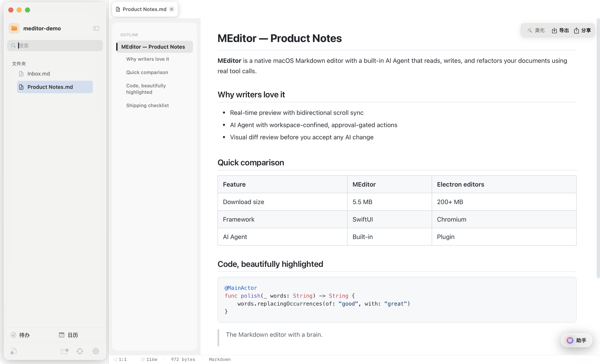
Task: Jump to outline item Why writers love it
Action: point(148,59)
